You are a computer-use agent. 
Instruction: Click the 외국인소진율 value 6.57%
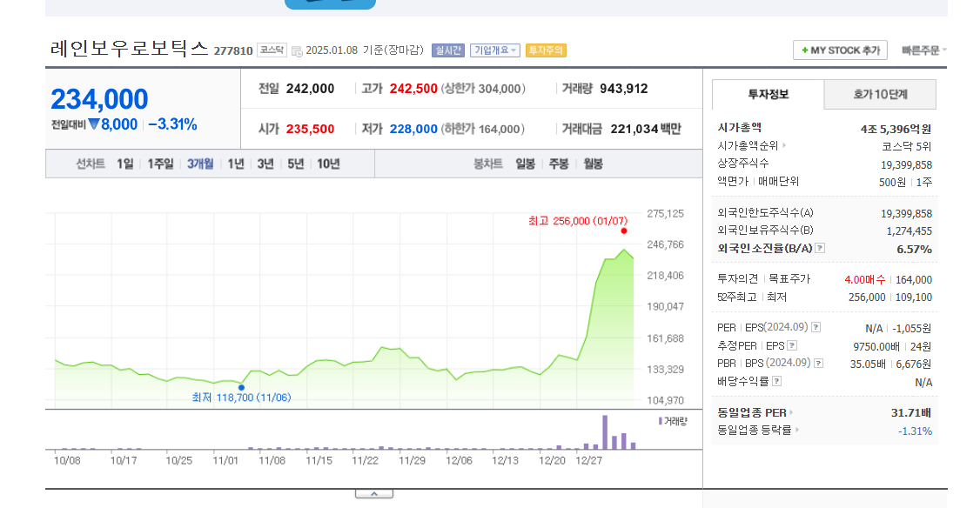915,249
